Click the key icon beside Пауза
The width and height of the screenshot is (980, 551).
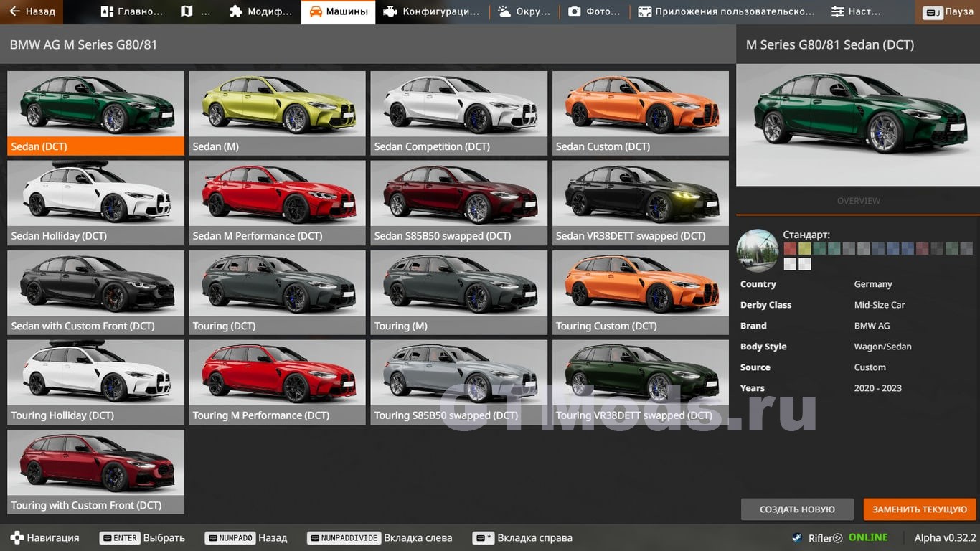933,12
